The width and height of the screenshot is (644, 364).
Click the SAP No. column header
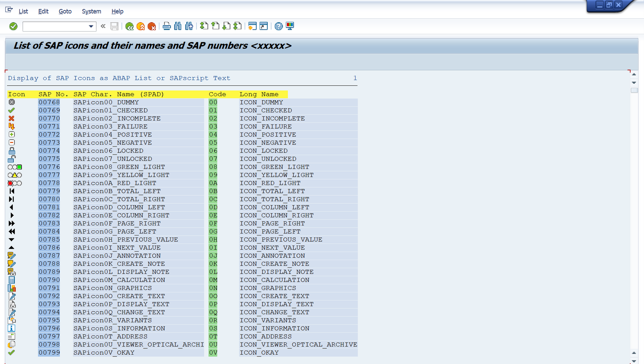[x=53, y=94]
